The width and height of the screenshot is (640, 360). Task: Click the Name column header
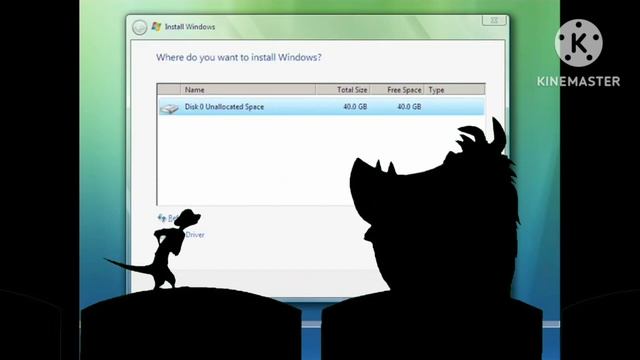[x=248, y=89]
